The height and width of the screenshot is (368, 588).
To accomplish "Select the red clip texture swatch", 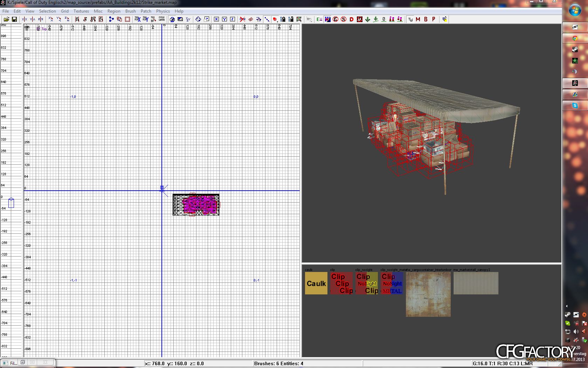I will pyautogui.click(x=341, y=283).
